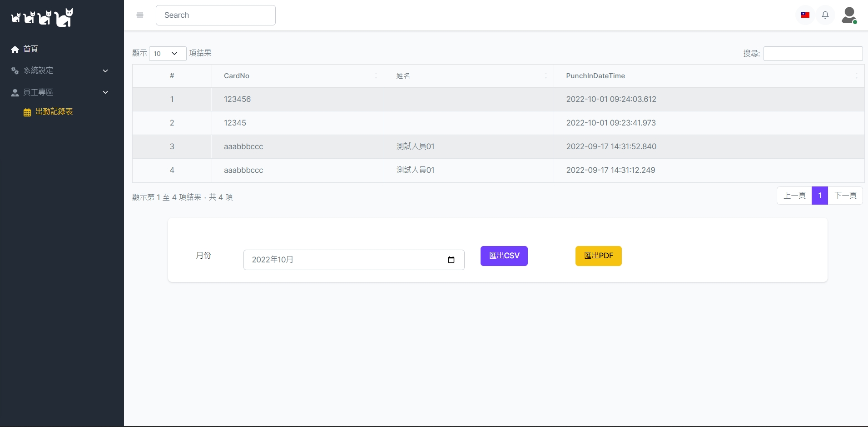Image resolution: width=868 pixels, height=427 pixels.
Task: Click the calendar icon beside 出勤記錄表
Action: tap(27, 111)
